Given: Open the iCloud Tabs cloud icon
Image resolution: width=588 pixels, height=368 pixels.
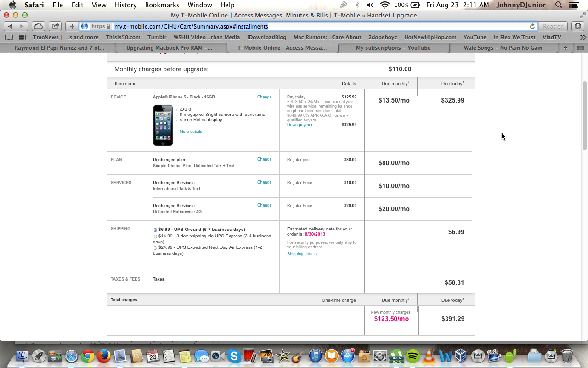Looking at the screenshot, I should [x=38, y=26].
